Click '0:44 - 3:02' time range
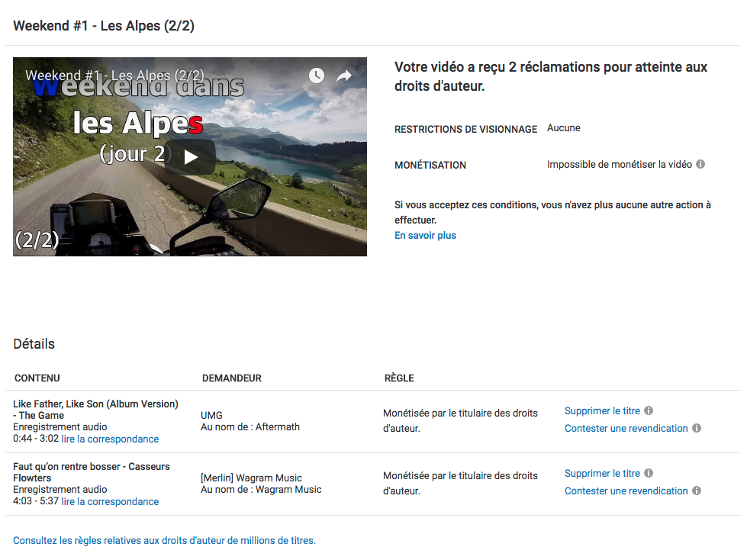 pos(36,439)
